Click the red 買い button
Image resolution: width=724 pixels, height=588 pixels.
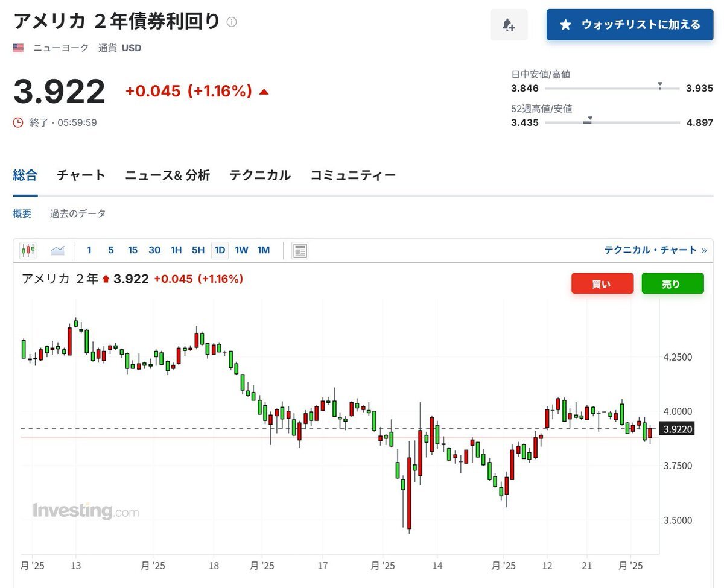(x=602, y=284)
